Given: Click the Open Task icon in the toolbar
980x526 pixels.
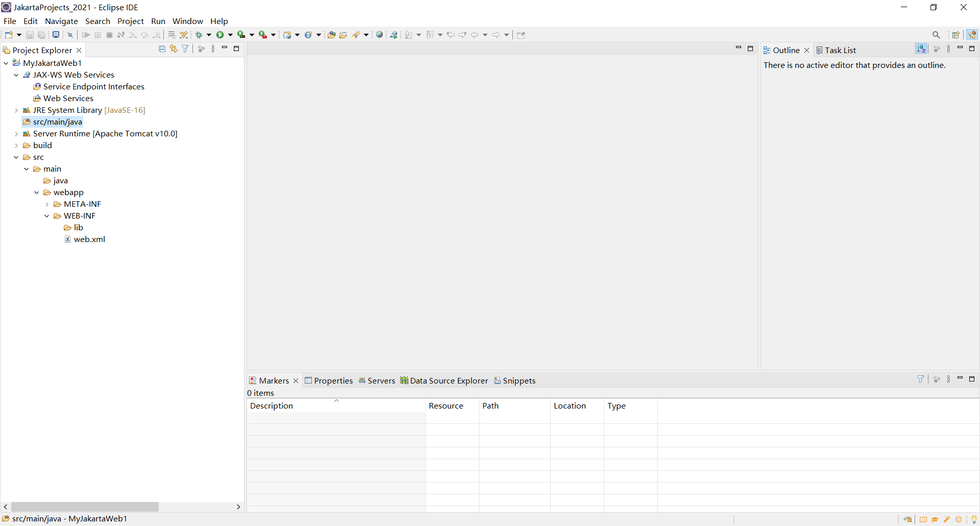Looking at the screenshot, I should 344,35.
